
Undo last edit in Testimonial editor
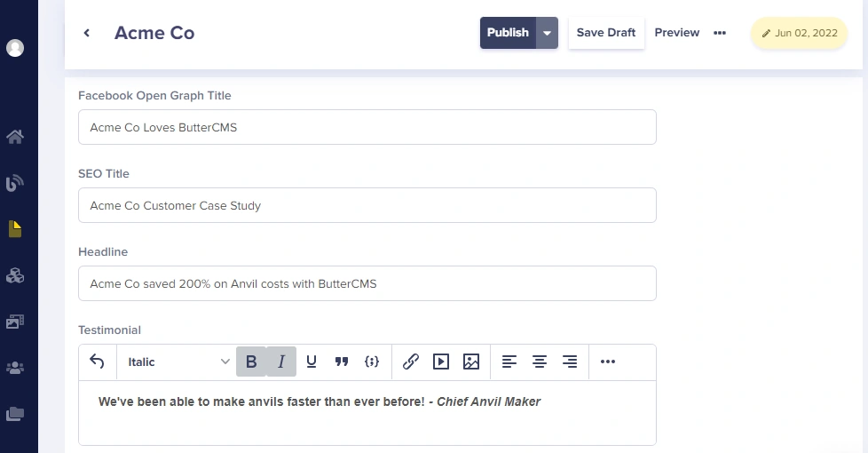(x=97, y=362)
